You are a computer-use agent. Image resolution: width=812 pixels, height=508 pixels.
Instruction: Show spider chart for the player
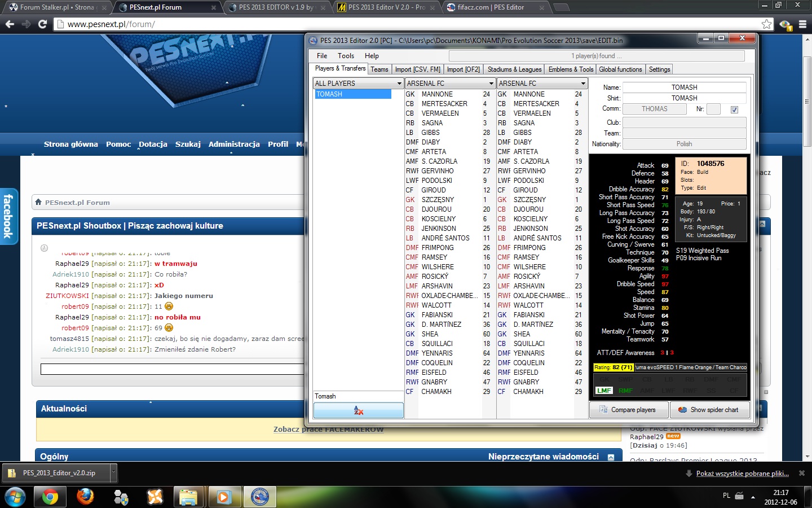709,410
